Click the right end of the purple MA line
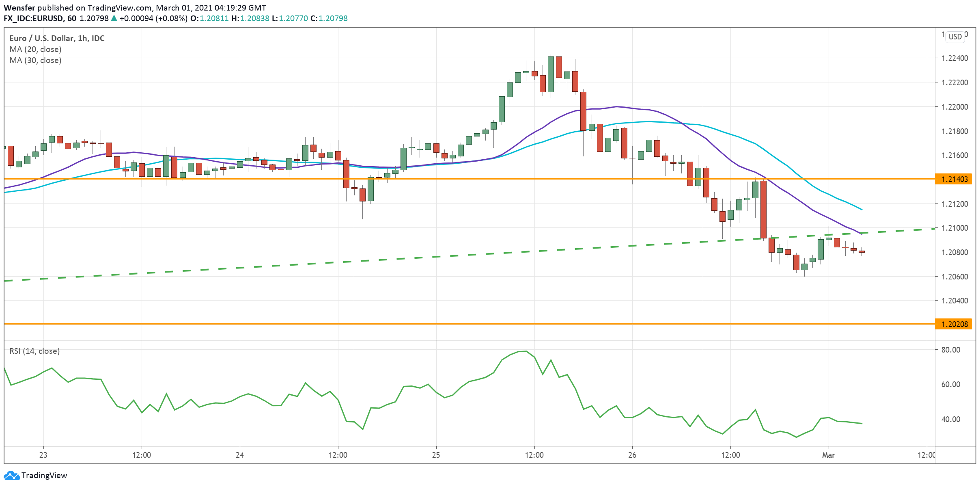The width and height of the screenshot is (980, 487). click(861, 234)
